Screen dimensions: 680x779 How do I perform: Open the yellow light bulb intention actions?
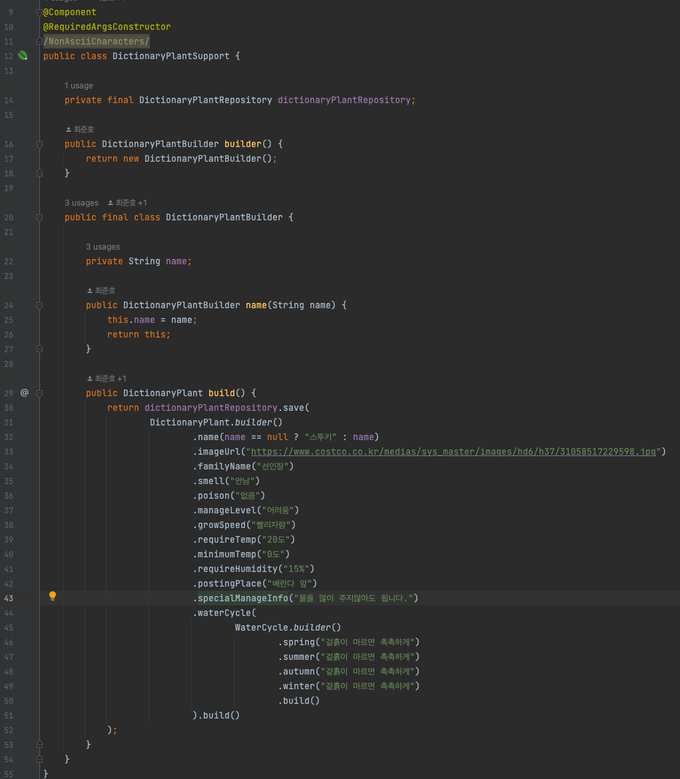click(53, 597)
